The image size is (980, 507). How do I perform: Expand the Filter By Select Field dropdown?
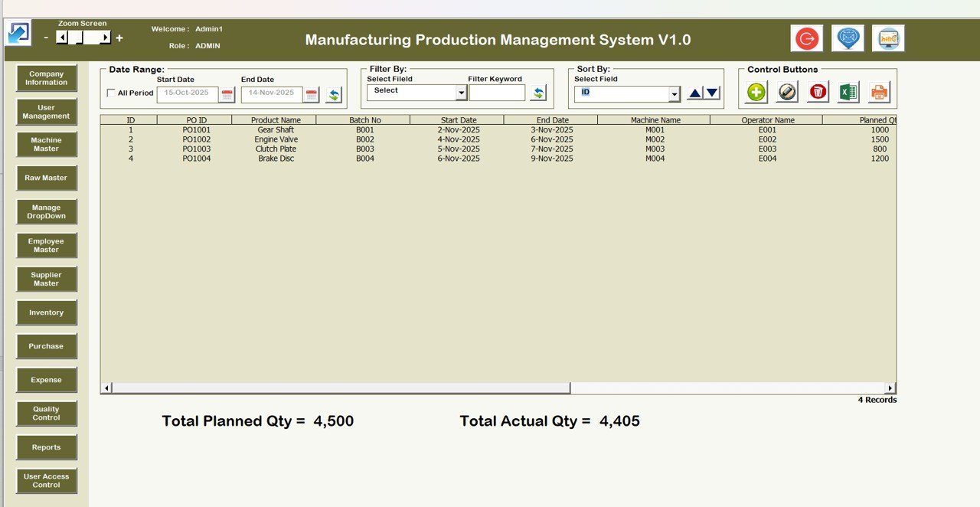(461, 93)
